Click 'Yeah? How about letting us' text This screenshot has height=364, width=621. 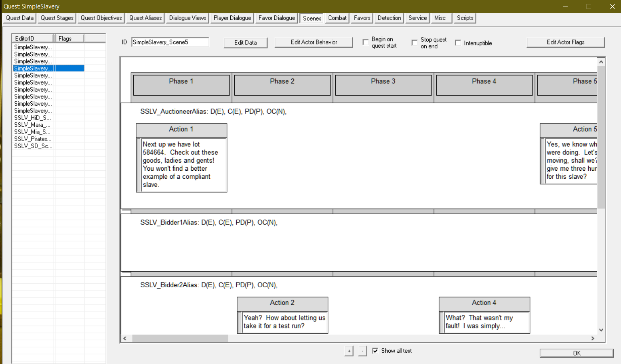click(x=284, y=318)
